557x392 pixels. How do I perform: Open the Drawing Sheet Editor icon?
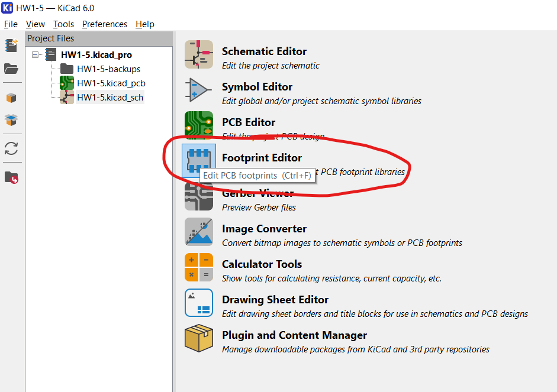198,303
